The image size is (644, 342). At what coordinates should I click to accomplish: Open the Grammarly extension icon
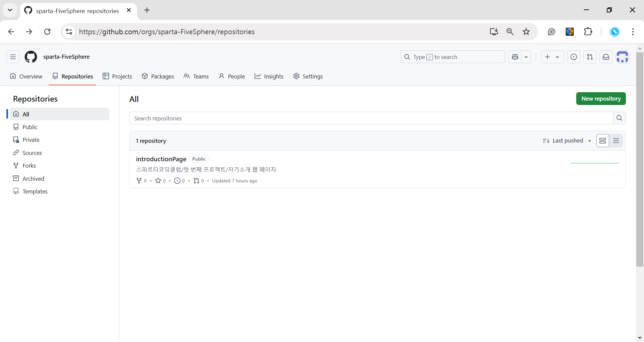tap(551, 32)
